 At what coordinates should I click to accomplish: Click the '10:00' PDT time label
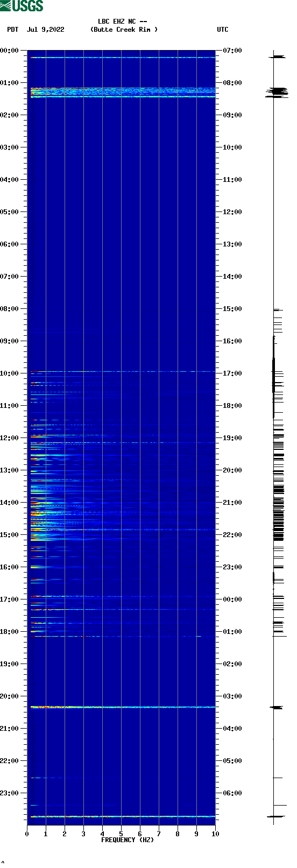click(10, 373)
